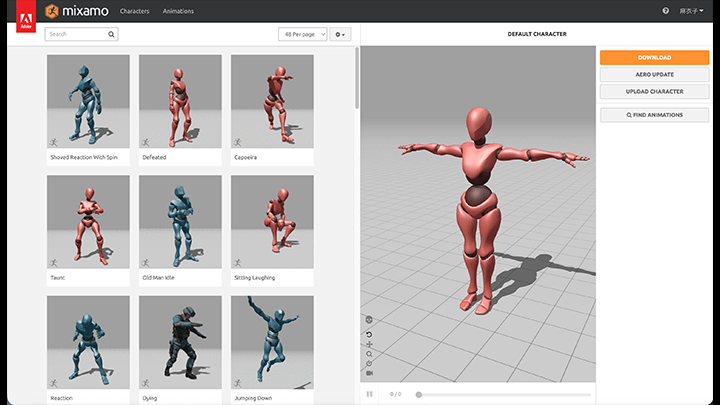Pause the animation playback
This screenshot has width=720, height=405.
(369, 394)
